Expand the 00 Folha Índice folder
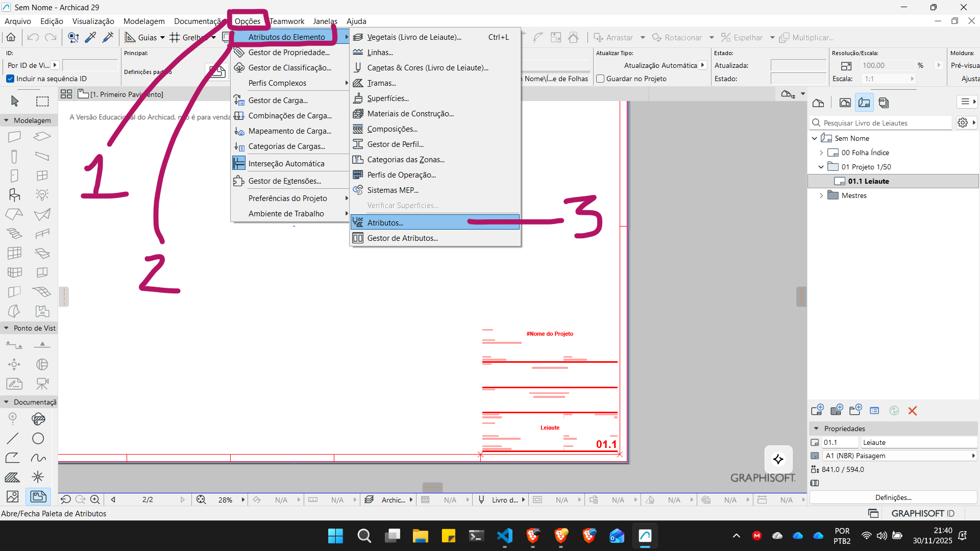 [x=821, y=153]
